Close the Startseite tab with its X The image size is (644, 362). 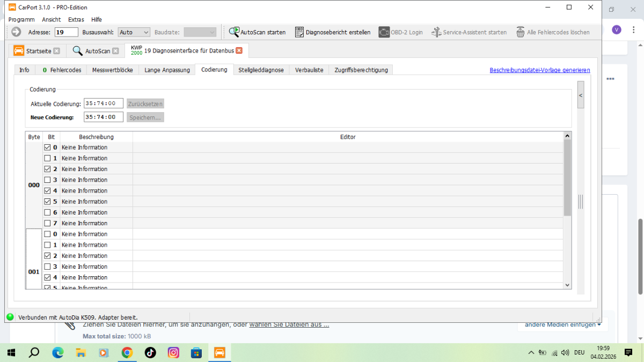[x=56, y=51]
